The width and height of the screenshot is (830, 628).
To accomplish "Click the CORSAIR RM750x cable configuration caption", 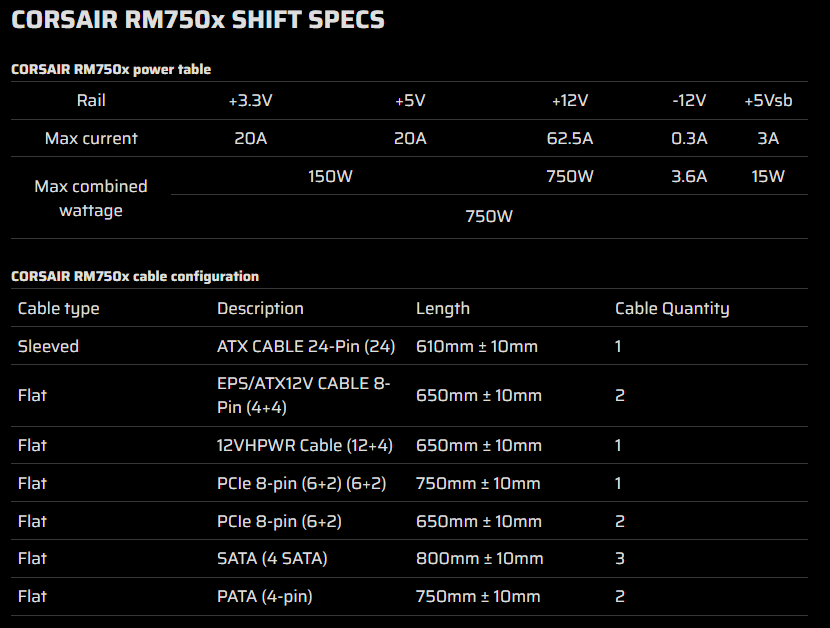I will pyautogui.click(x=134, y=276).
